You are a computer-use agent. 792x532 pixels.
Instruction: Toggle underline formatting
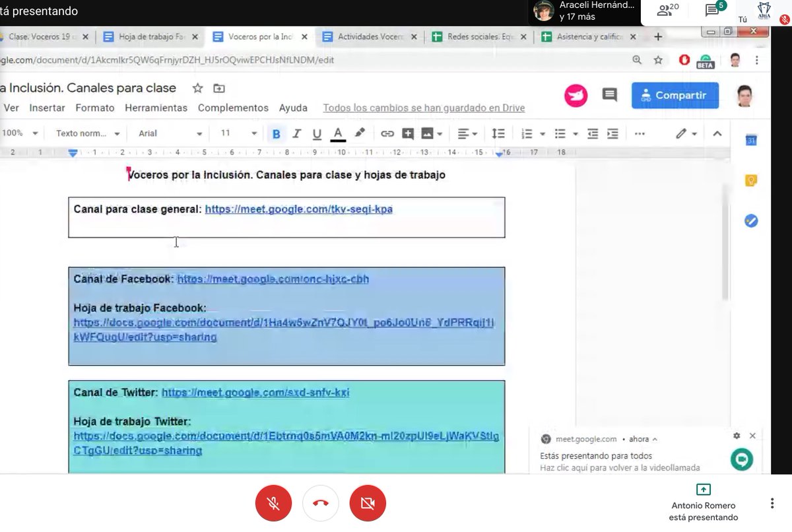(317, 133)
